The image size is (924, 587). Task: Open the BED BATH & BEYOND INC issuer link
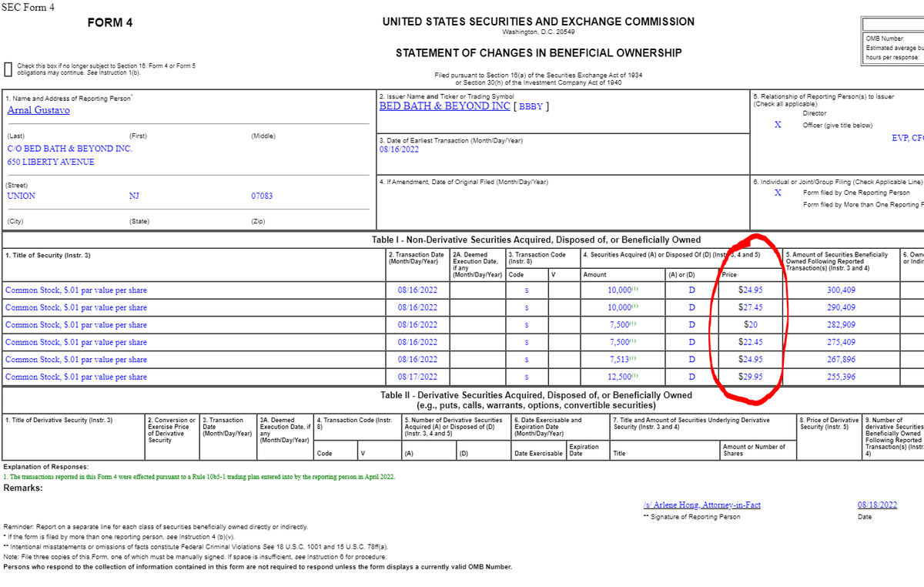(444, 106)
